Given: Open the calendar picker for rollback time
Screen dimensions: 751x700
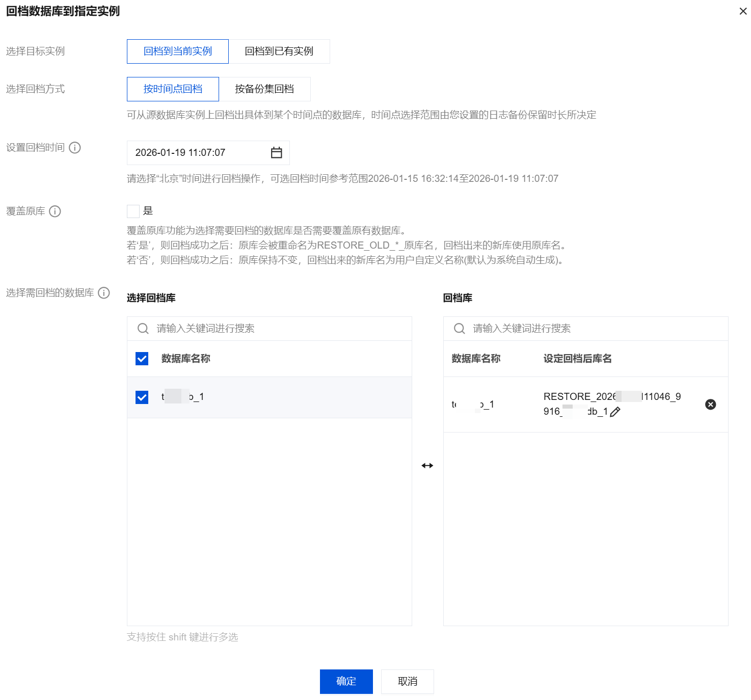Looking at the screenshot, I should [277, 153].
